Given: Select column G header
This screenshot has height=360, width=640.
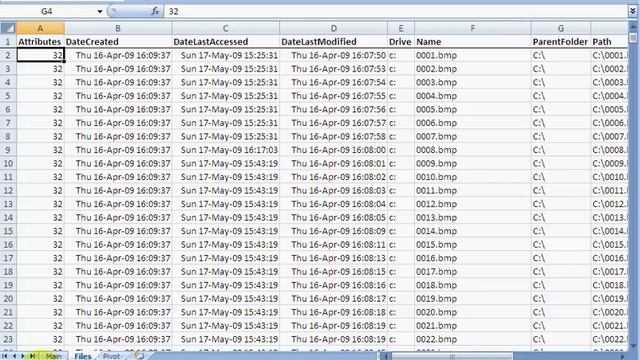Looking at the screenshot, I should (x=561, y=28).
